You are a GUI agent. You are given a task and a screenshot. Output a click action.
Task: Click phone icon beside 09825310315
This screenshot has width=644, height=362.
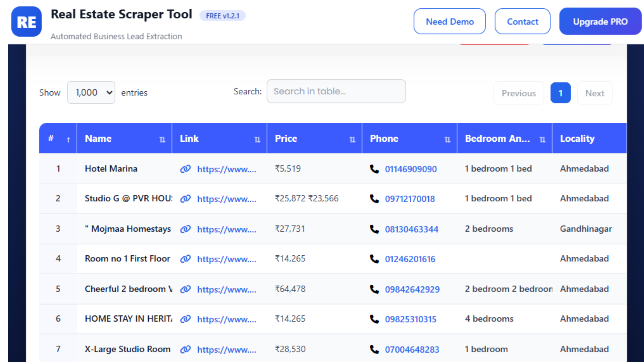[374, 319]
